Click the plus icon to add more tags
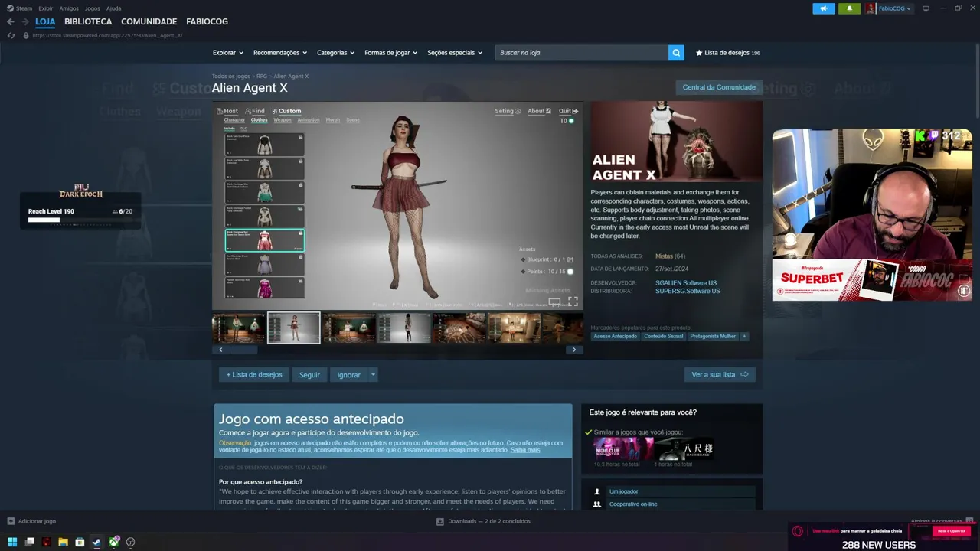980x551 pixels. point(744,336)
